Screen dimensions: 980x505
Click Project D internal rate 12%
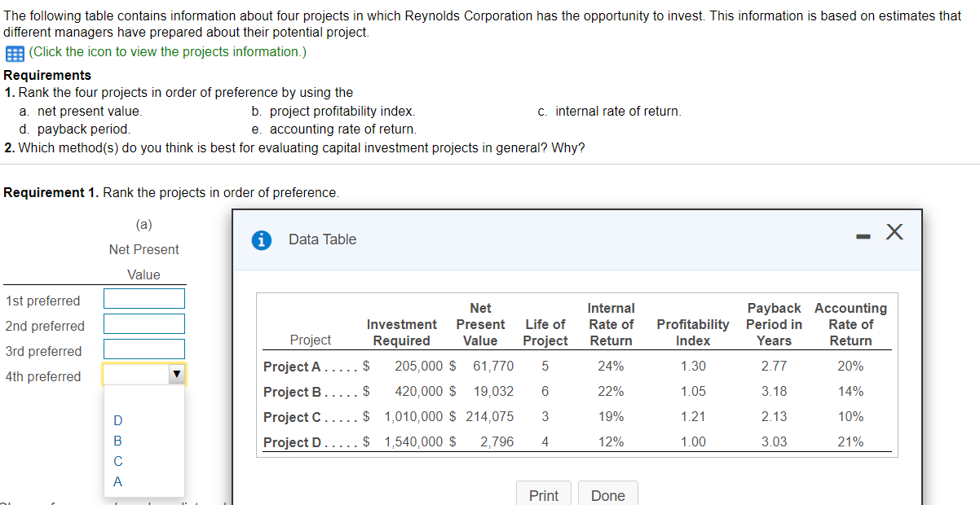pos(611,442)
